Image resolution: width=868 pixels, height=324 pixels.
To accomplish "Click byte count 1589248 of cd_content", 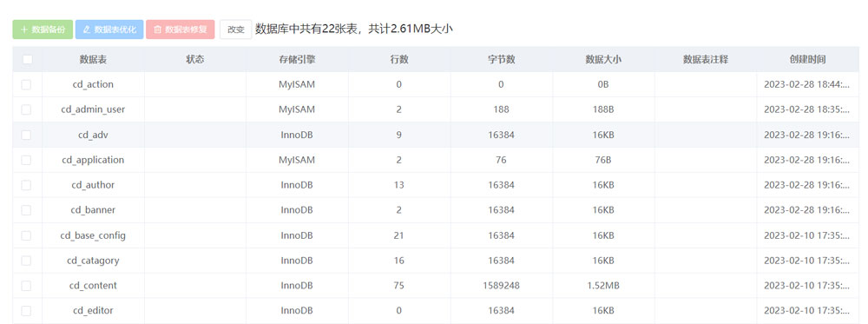I will point(501,286).
